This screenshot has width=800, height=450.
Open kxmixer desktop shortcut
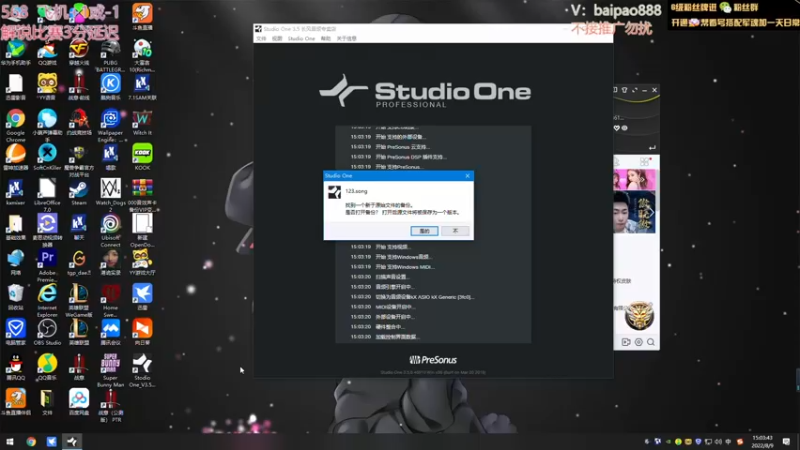pos(15,192)
